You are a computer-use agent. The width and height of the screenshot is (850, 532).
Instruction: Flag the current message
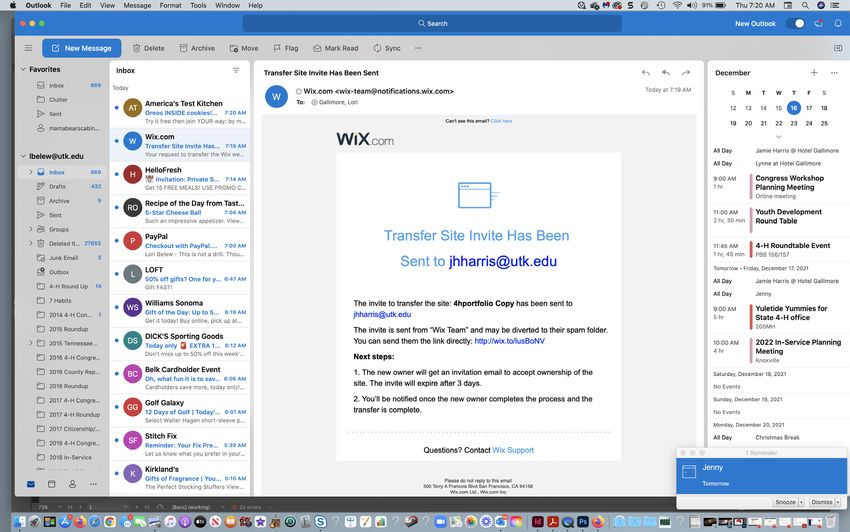[x=286, y=48]
